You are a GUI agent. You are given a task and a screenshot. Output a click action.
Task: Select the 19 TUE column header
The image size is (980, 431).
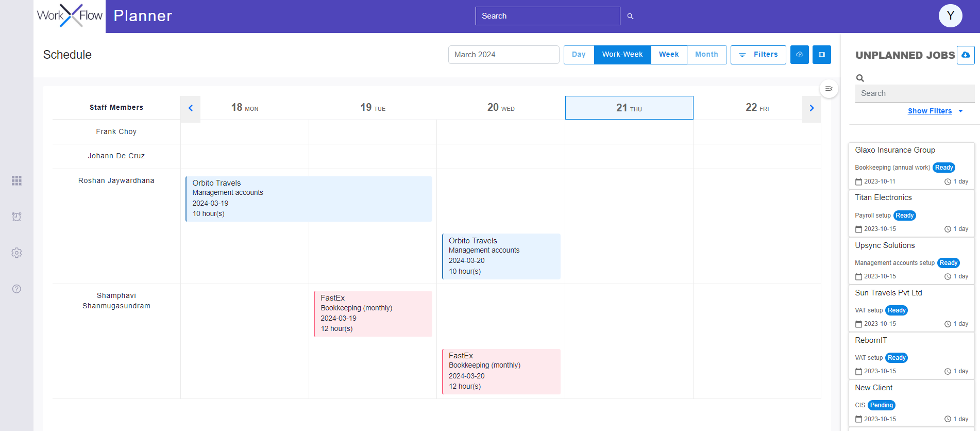tap(373, 108)
